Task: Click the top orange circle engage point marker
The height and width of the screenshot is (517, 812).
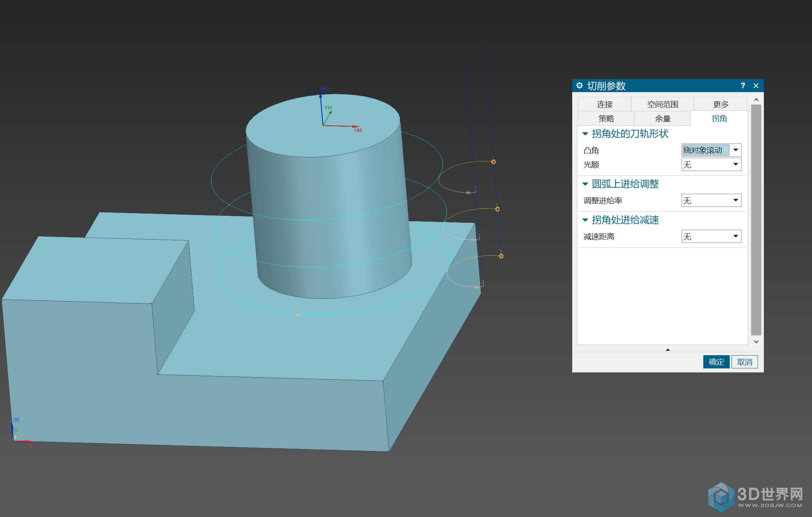Action: (493, 162)
